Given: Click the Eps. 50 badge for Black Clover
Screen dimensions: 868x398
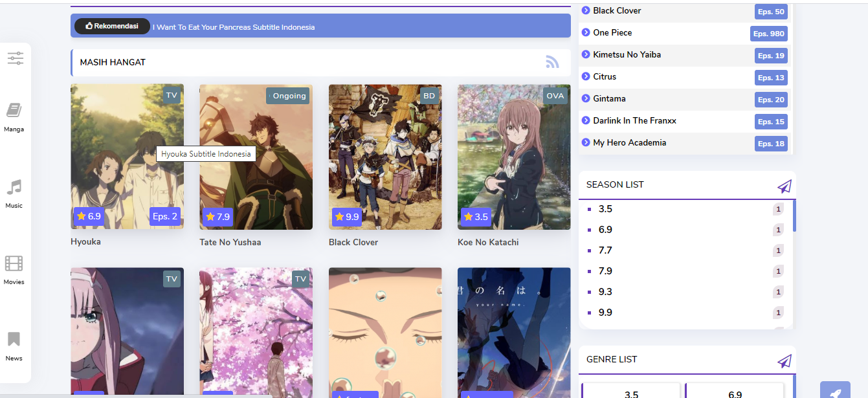Looking at the screenshot, I should [771, 12].
